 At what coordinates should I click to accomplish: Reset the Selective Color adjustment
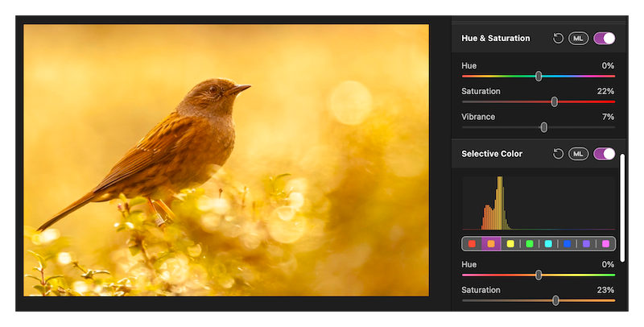pos(558,154)
